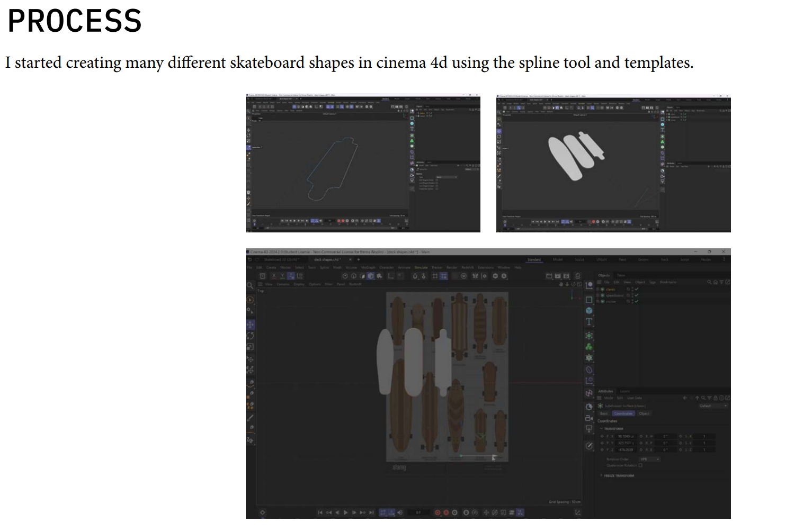Click Basic button in Attributes panel

point(604,413)
